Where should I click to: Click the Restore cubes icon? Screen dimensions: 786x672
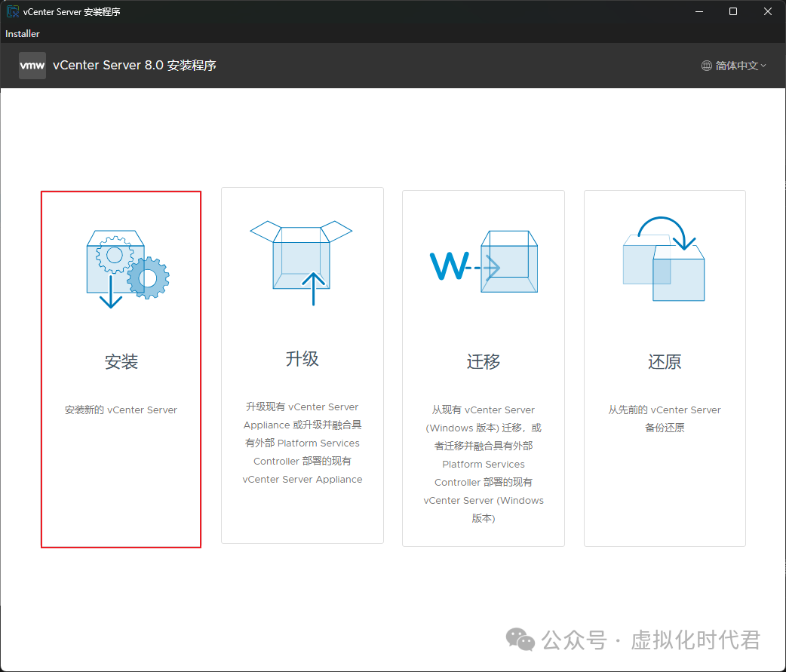pos(664,259)
